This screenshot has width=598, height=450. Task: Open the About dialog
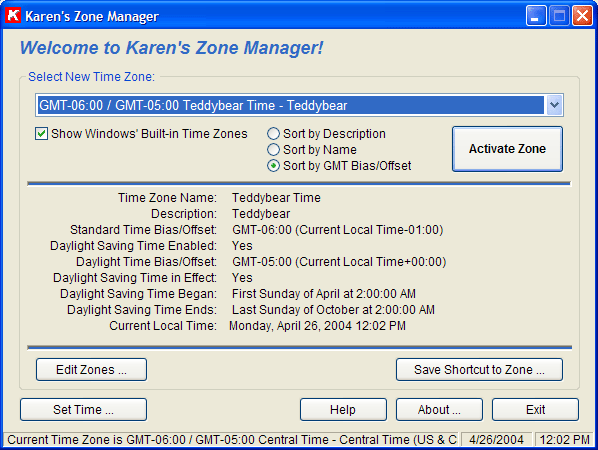(439, 410)
